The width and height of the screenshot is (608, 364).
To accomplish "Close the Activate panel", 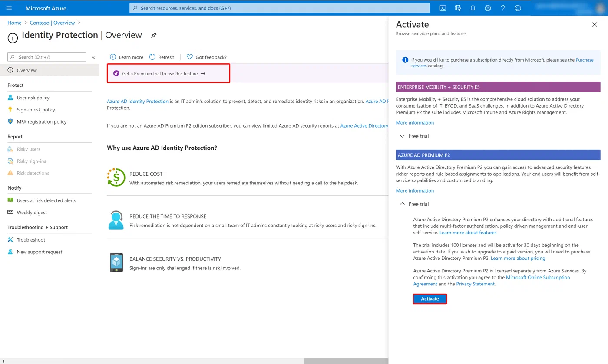I will click(x=595, y=25).
